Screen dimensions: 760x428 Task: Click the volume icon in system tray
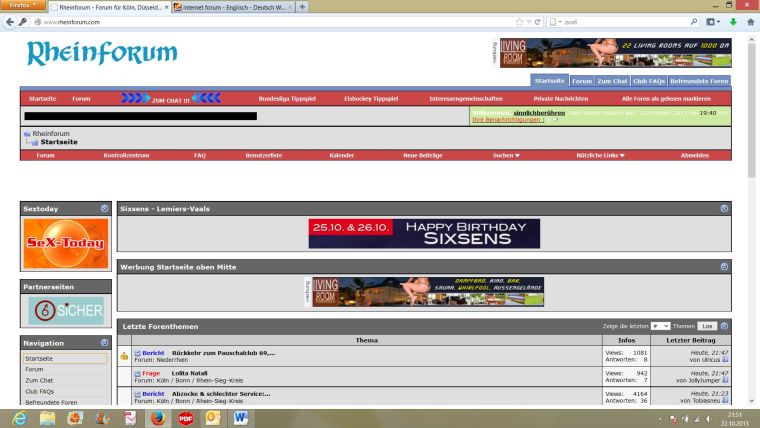tap(708, 419)
